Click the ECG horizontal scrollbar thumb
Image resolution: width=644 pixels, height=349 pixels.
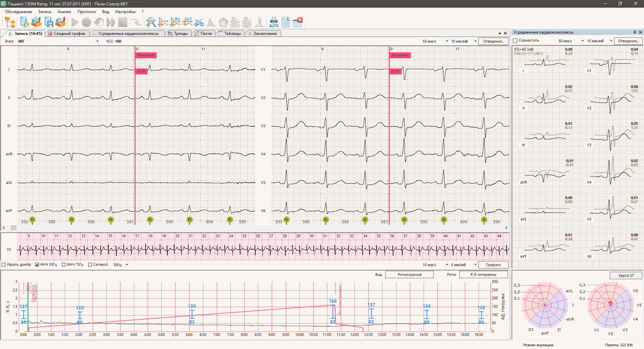click(x=13, y=228)
